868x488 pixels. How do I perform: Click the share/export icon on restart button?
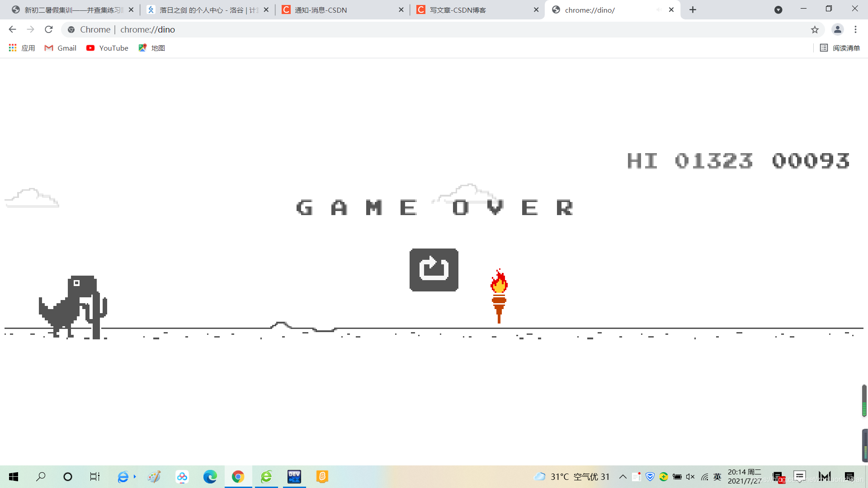(434, 270)
